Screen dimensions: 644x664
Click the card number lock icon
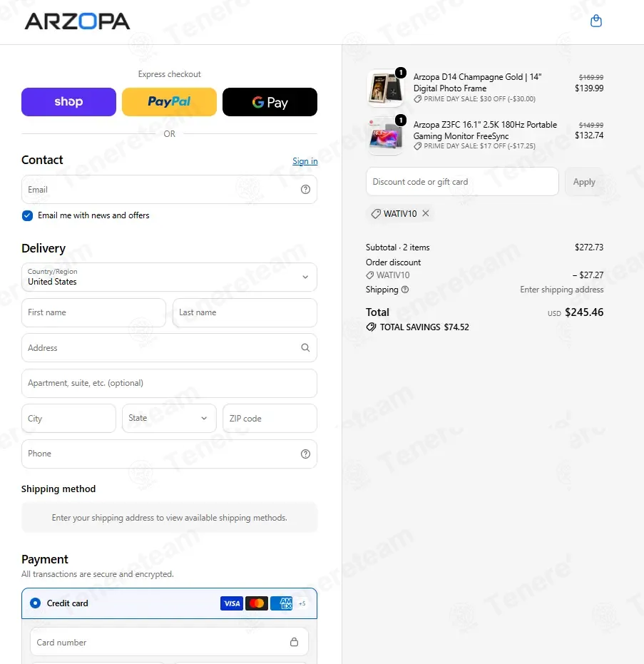click(x=294, y=642)
